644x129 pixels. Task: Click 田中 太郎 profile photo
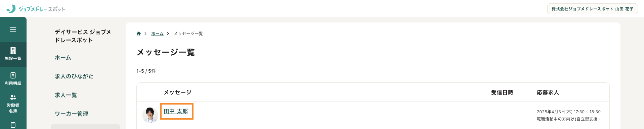(150, 115)
